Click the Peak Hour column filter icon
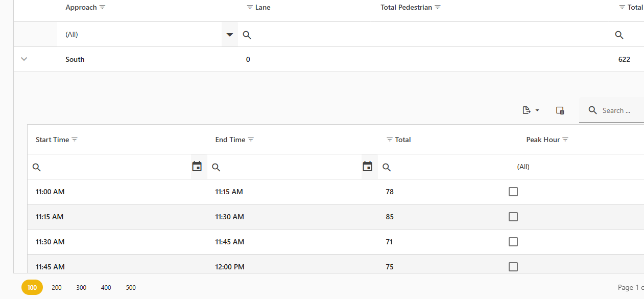 [x=565, y=140]
